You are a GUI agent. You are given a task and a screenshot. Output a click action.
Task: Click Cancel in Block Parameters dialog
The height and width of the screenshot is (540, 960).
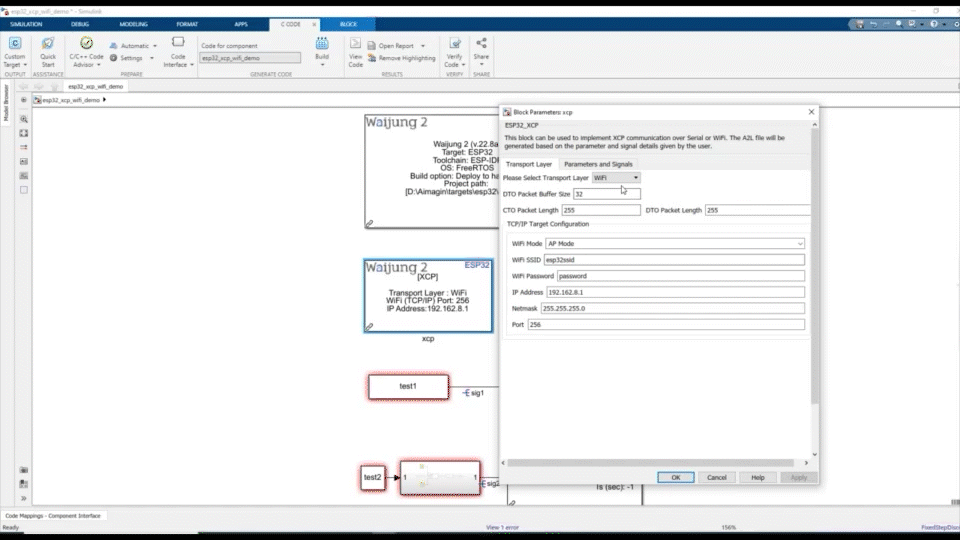coord(716,478)
